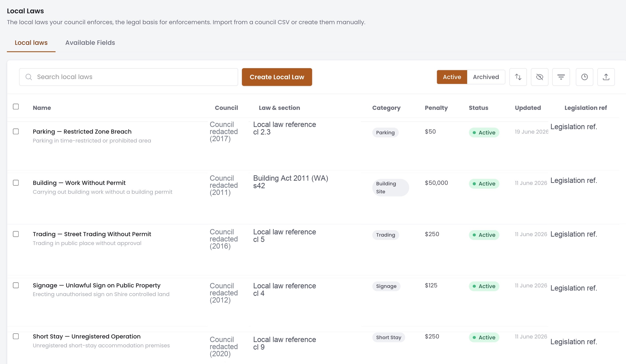
Task: Open the filter lines icon
Action: pos(561,77)
